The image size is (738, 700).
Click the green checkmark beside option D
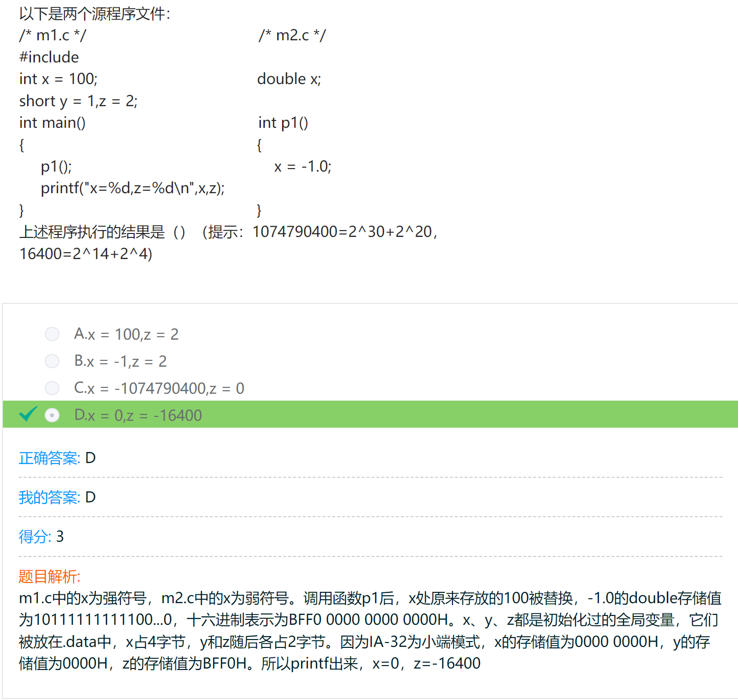pos(28,414)
